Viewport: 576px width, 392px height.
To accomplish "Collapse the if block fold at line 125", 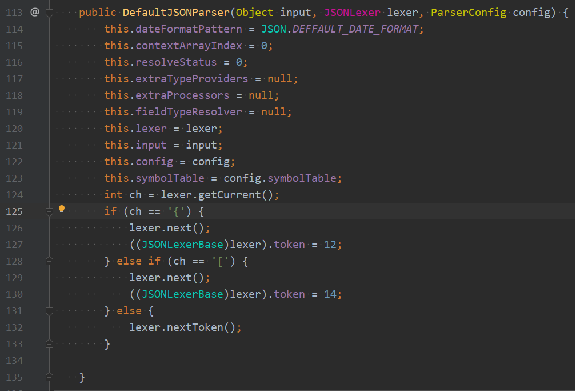I will [49, 211].
